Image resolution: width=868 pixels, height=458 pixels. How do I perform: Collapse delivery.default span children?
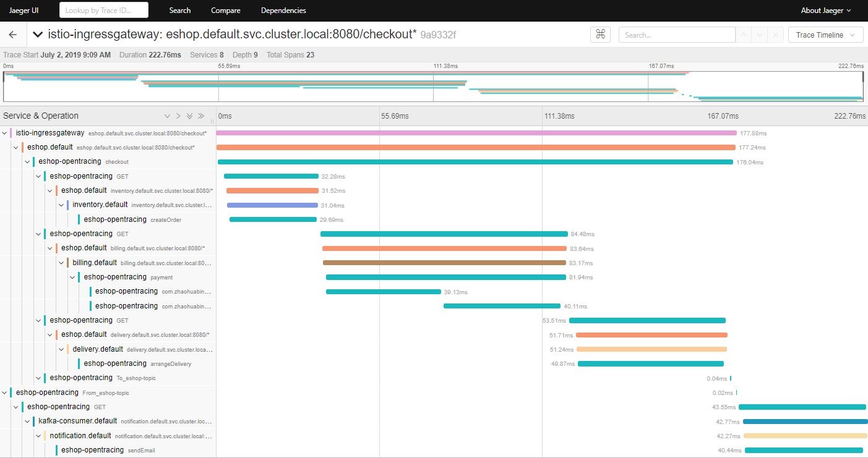point(61,349)
